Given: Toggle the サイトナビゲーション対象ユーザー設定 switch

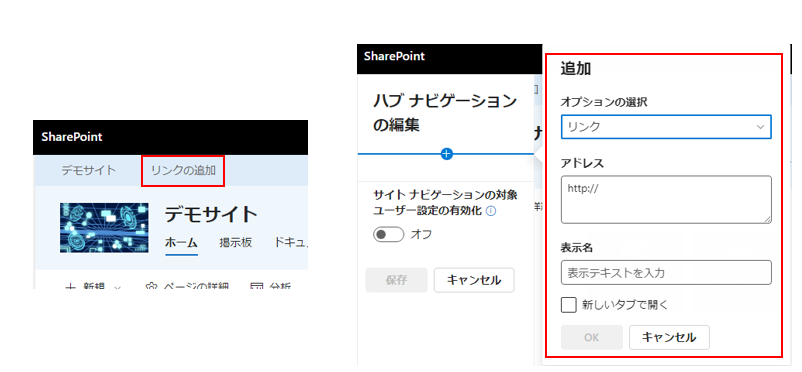Looking at the screenshot, I should pyautogui.click(x=389, y=235).
